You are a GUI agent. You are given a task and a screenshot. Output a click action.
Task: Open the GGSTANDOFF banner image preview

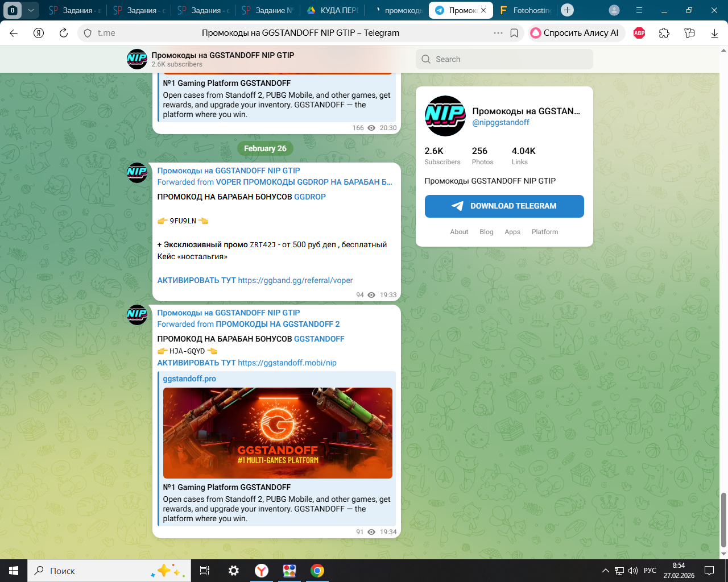point(278,433)
